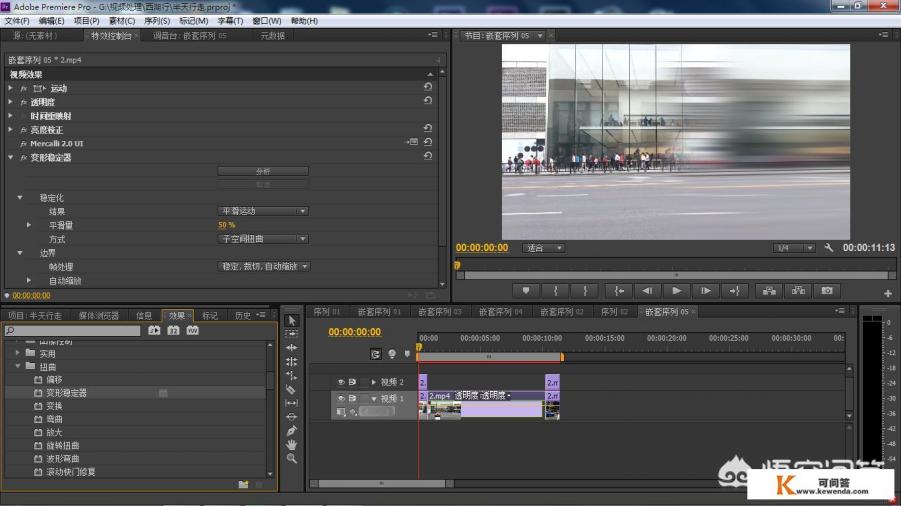Select the Pen tool in the tools panel
The width and height of the screenshot is (901, 506).
(x=291, y=430)
